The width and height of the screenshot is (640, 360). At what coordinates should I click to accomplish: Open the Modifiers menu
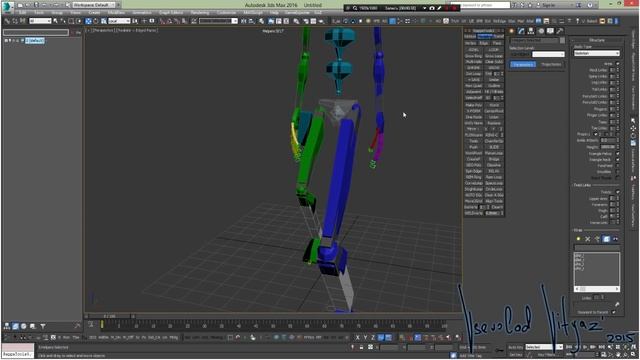coord(116,13)
